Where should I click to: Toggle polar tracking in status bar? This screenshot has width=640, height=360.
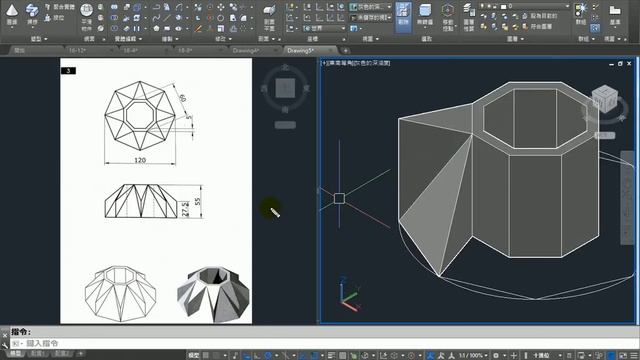(268, 356)
